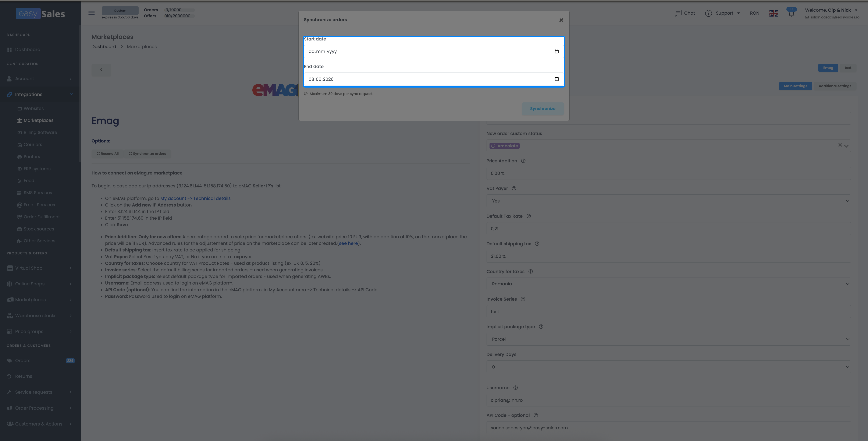Screen dimensions: 868x441
Task: Open Dashboard in the sidebar
Action: 28,50
